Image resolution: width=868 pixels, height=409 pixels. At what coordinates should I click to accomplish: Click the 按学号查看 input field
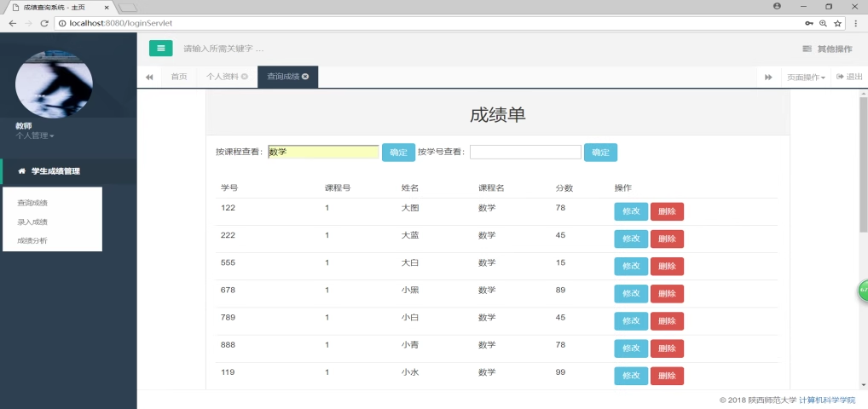tap(525, 153)
